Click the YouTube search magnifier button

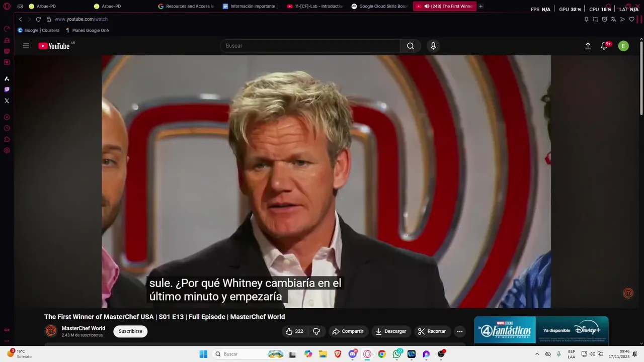411,46
